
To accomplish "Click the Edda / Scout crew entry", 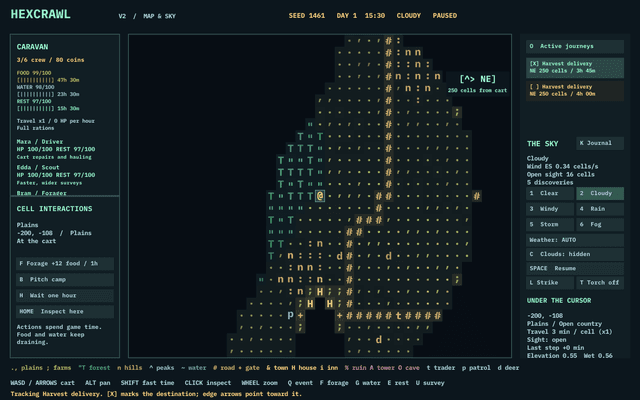I will pyautogui.click(x=56, y=175).
